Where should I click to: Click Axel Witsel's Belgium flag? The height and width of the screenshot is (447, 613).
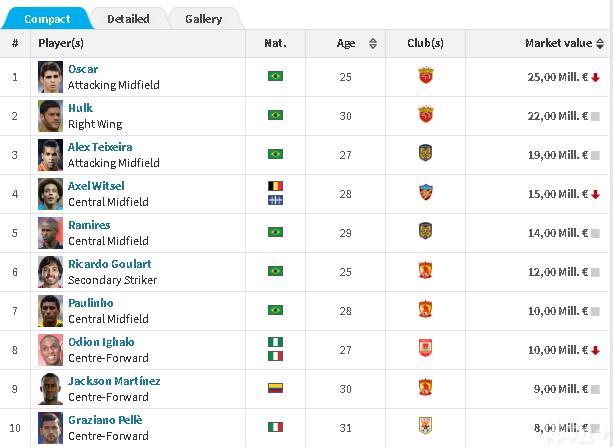[275, 186]
